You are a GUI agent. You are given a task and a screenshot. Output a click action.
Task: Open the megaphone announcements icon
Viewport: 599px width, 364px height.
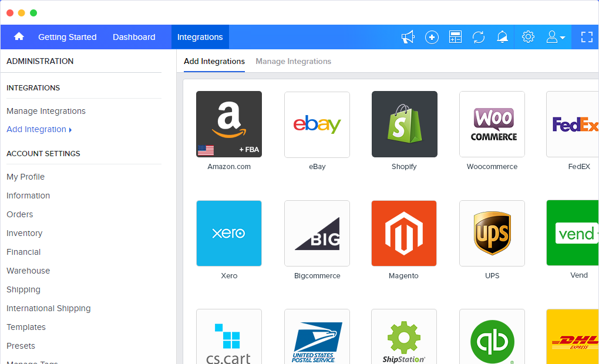pyautogui.click(x=408, y=37)
